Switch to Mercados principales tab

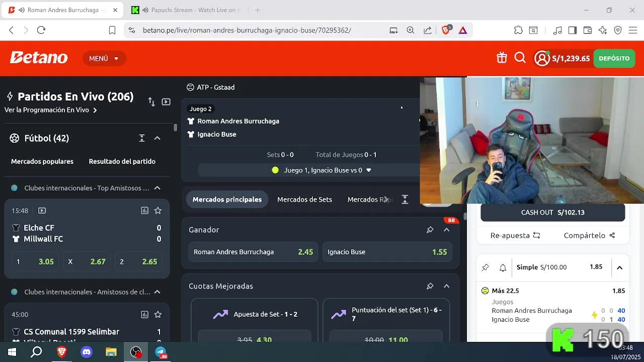(x=227, y=200)
